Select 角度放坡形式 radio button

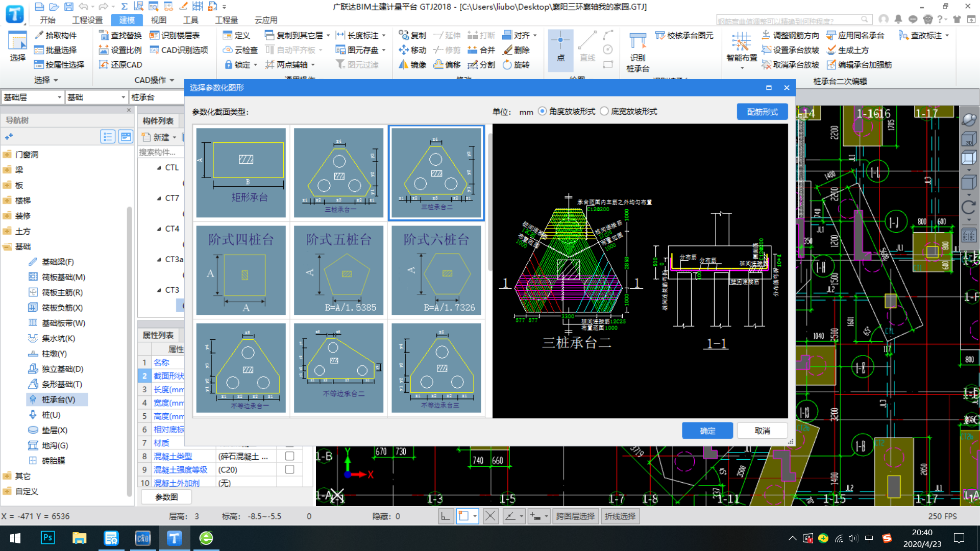(542, 111)
